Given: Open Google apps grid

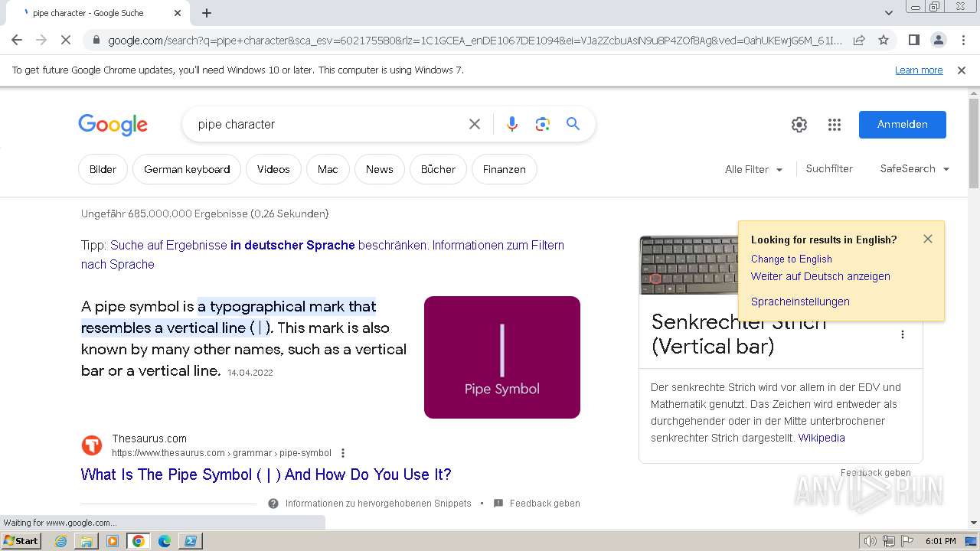Looking at the screenshot, I should point(835,125).
